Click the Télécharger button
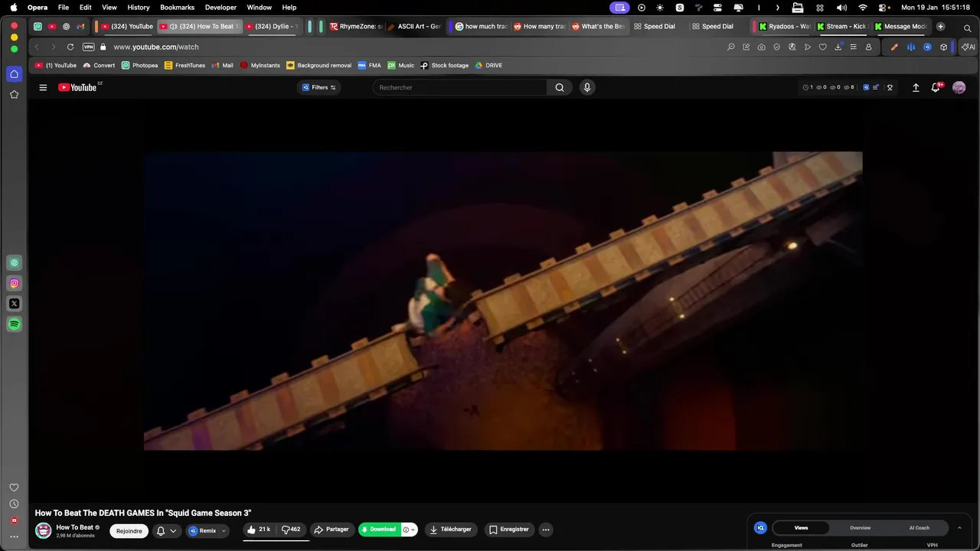This screenshot has height=551, width=980. pyautogui.click(x=450, y=530)
